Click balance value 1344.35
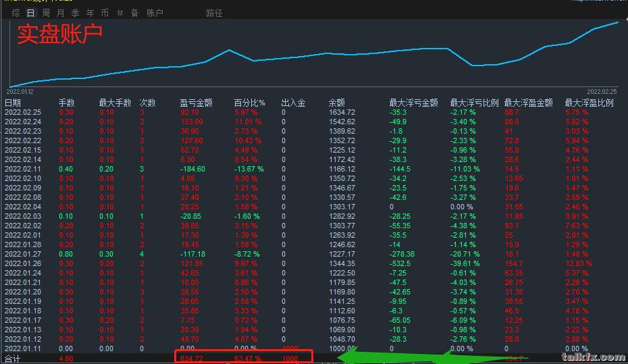This screenshot has width=628, height=364. 342,263
